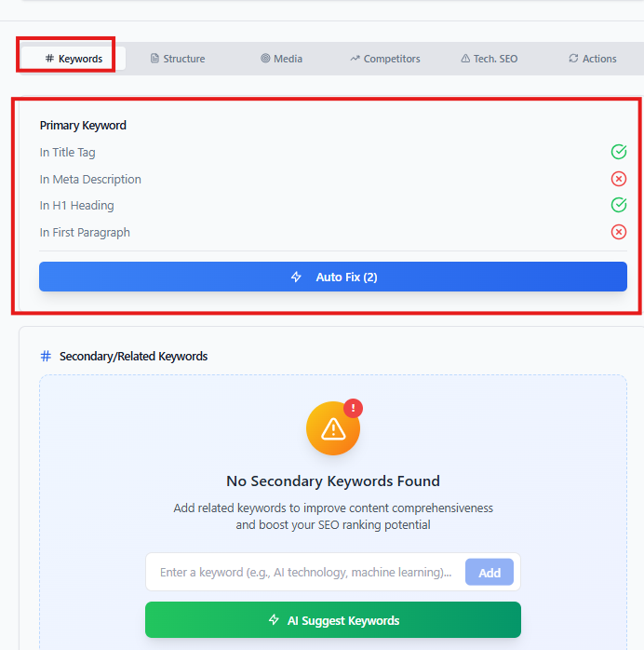The image size is (644, 650).
Task: Switch to the Competitors tab
Action: point(384,59)
